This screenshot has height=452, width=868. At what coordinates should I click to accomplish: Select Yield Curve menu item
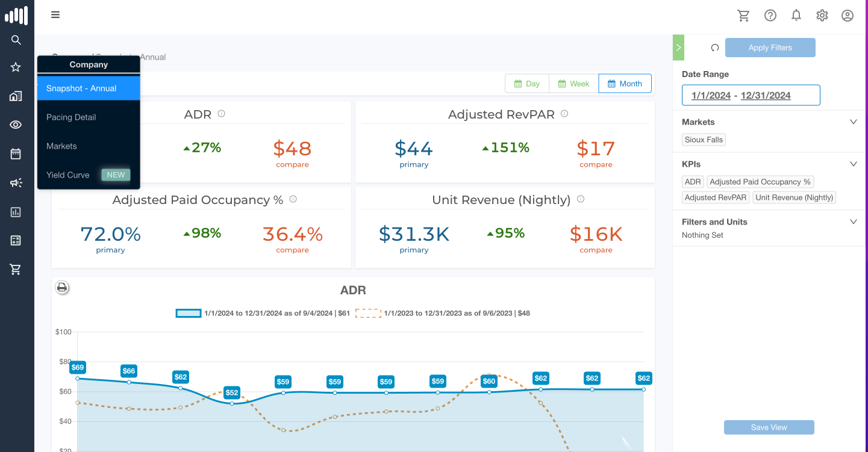[x=68, y=175]
